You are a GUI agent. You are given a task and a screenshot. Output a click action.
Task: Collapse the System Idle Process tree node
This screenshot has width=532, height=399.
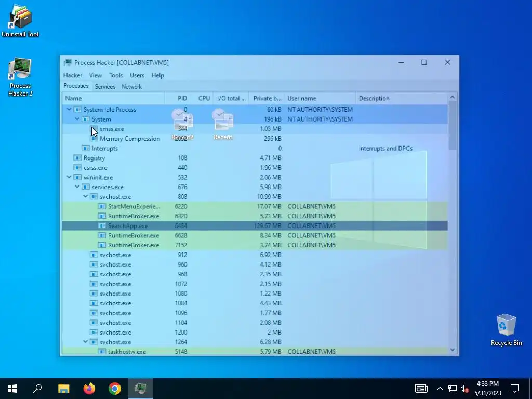tap(69, 109)
